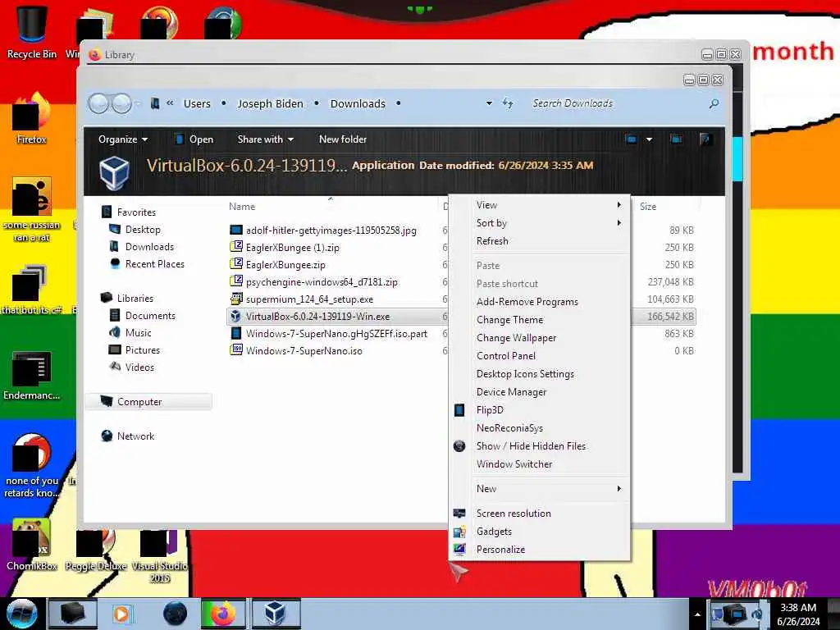This screenshot has height=630, width=840.
Task: Click the large VirtualBox cube icon in the details header
Action: (114, 173)
